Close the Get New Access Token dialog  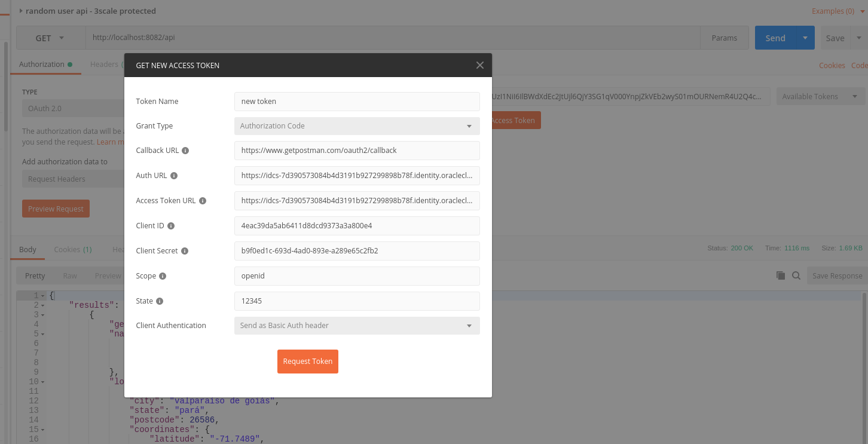[x=479, y=65]
